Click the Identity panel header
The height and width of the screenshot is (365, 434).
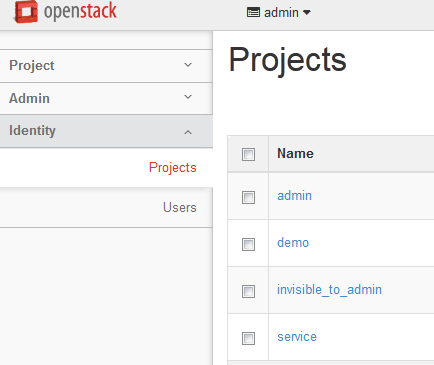pyautogui.click(x=106, y=131)
